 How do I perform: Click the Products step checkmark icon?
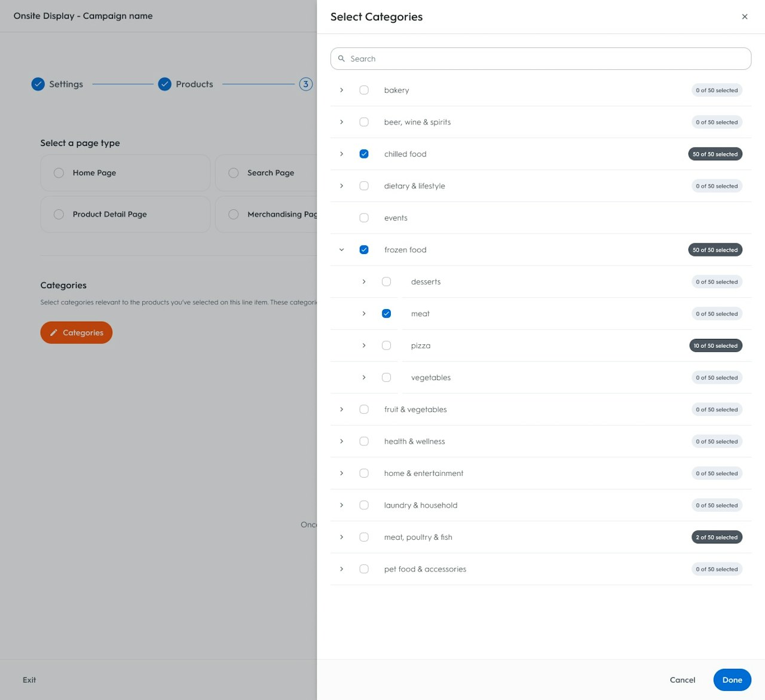coord(165,84)
